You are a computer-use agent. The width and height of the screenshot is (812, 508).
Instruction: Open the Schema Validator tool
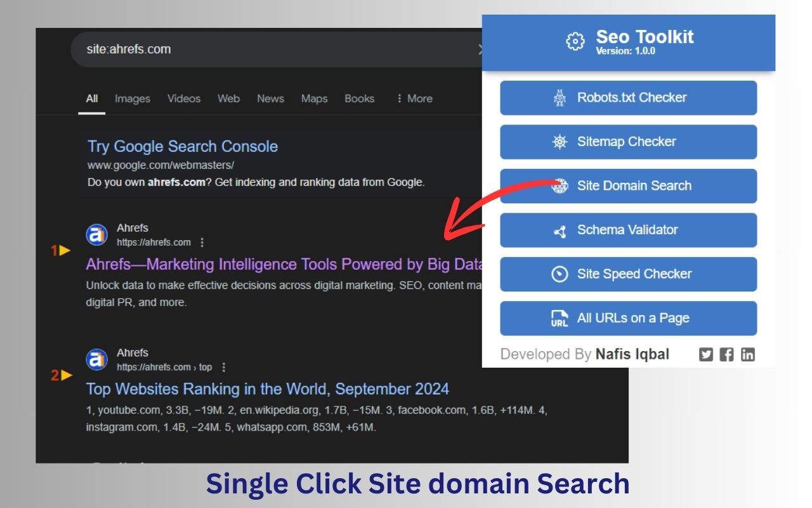(628, 230)
